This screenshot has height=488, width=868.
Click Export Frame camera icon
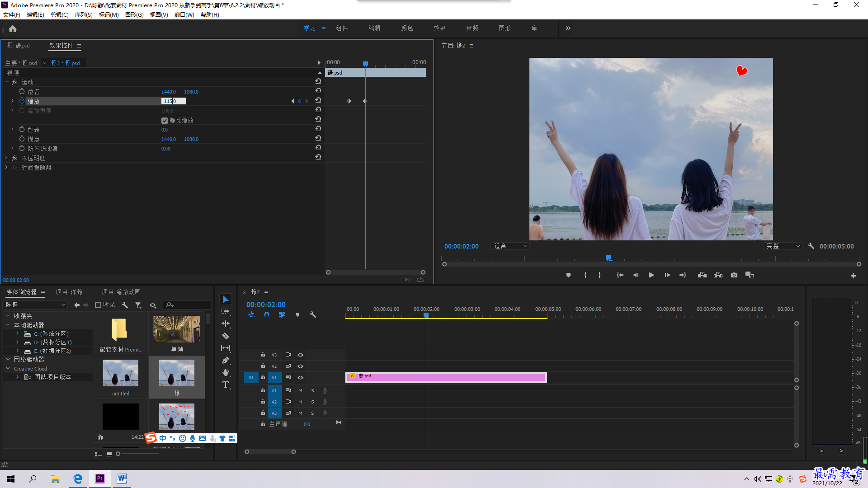click(x=734, y=275)
